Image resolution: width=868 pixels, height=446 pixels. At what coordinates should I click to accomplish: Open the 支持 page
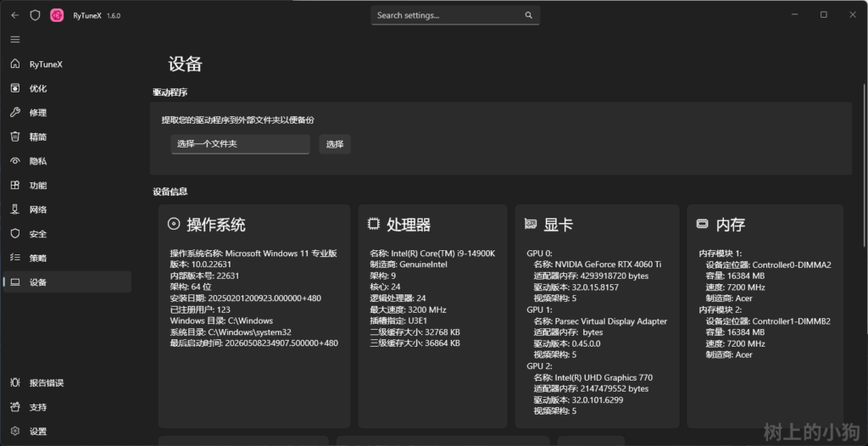[x=67, y=407]
